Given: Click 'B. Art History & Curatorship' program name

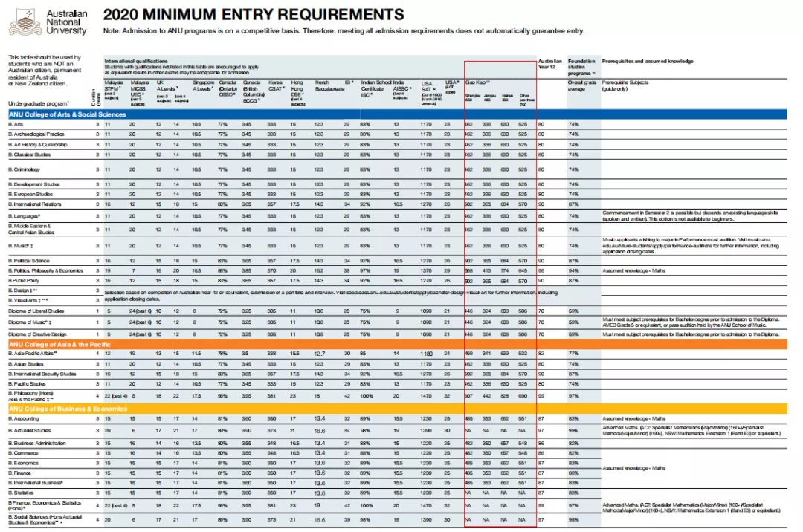Looking at the screenshot, I should pos(38,145).
